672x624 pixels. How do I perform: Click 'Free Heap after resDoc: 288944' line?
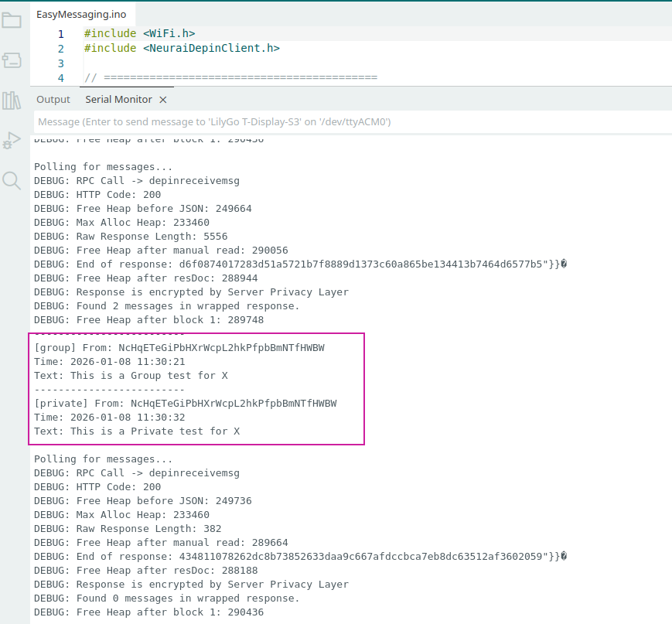click(x=146, y=278)
